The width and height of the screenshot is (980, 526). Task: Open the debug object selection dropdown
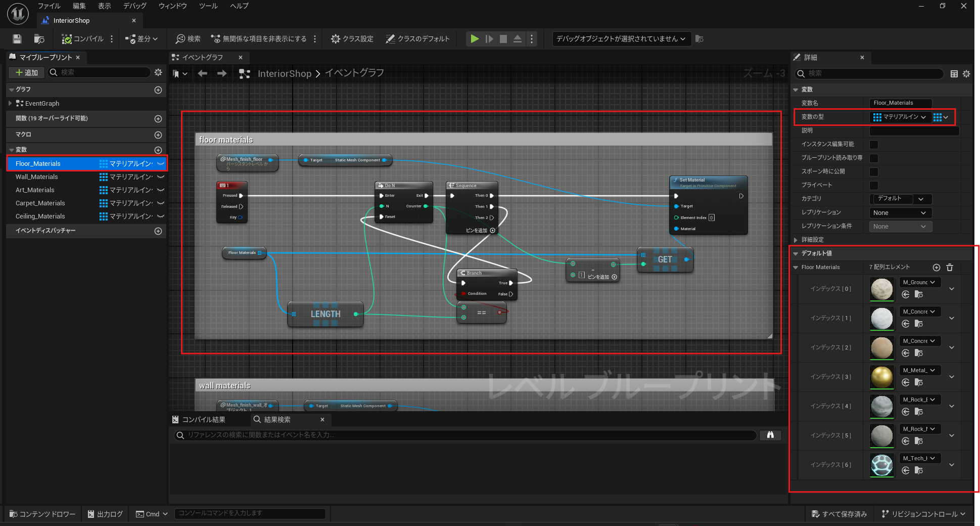pos(621,39)
